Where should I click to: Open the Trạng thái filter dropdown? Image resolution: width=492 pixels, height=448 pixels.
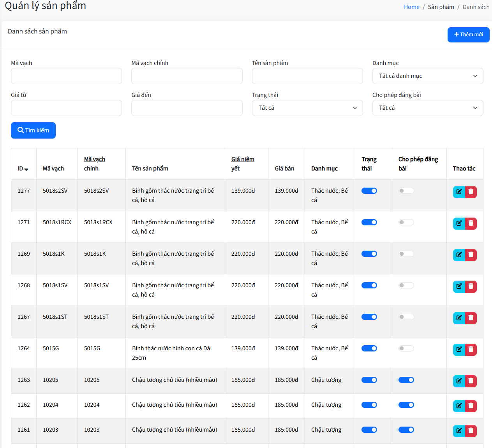(307, 108)
